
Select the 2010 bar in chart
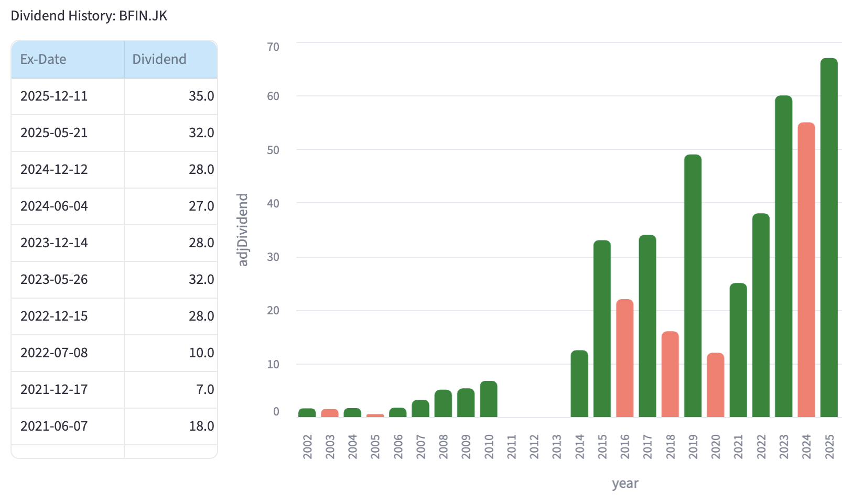(489, 399)
